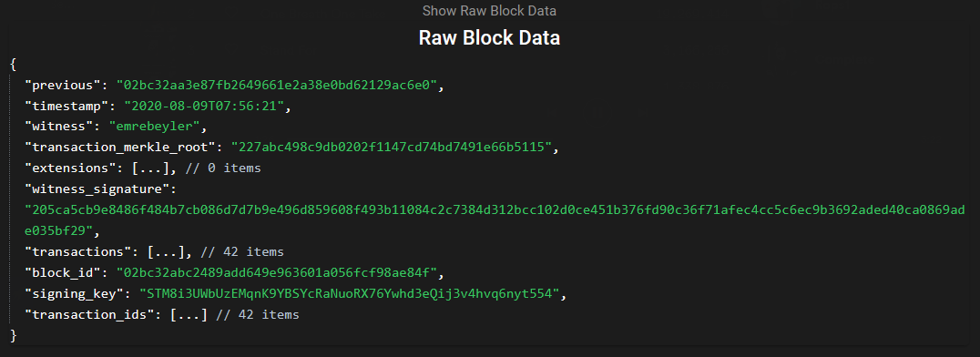Expand the transaction_ids array
The width and height of the screenshot is (980, 357).
[189, 314]
